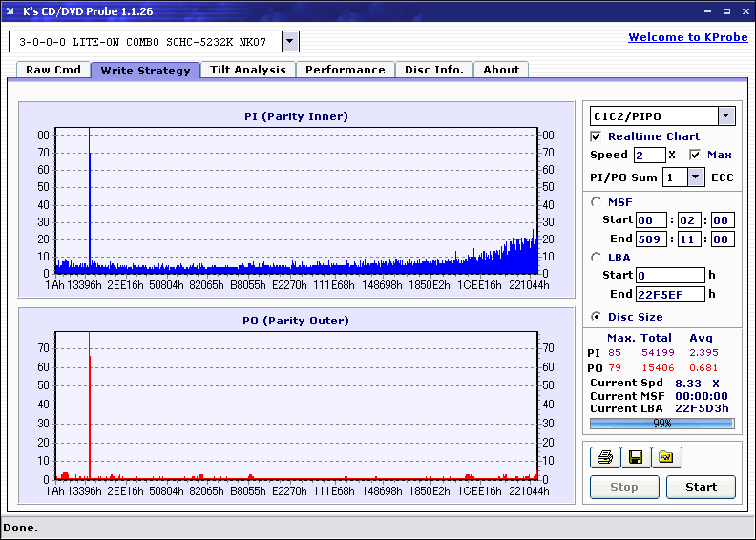Click the floppy disk Save icon
The image size is (756, 540).
coord(635,458)
